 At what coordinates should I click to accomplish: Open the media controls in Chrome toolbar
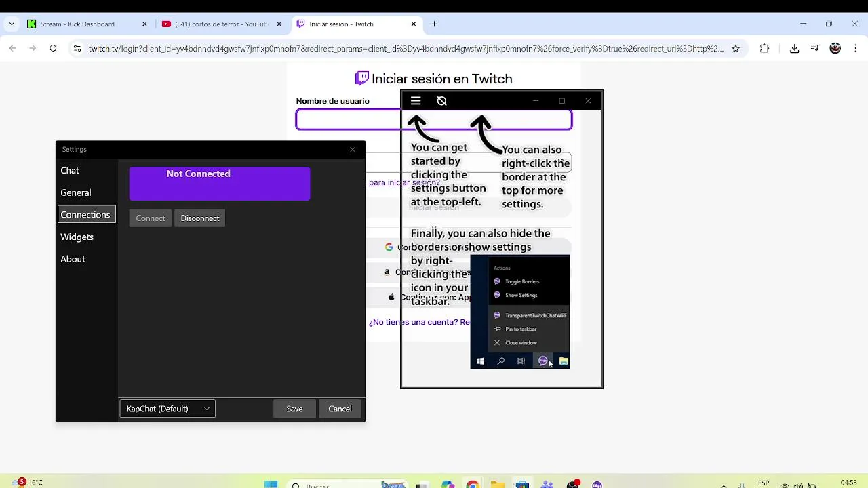pos(815,49)
